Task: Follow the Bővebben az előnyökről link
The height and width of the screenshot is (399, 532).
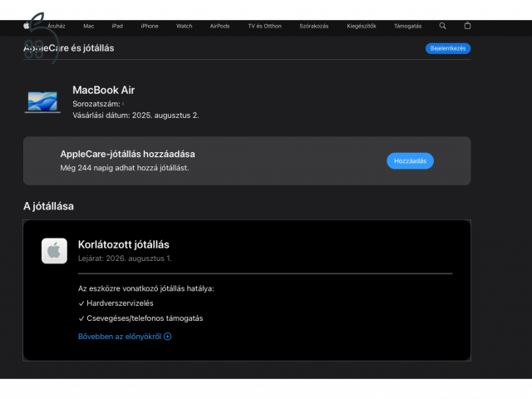Action: click(120, 337)
